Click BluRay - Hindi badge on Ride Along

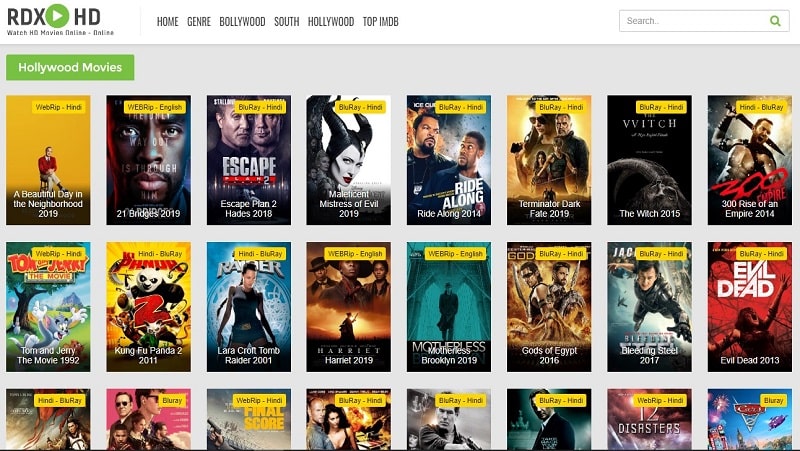tap(461, 107)
